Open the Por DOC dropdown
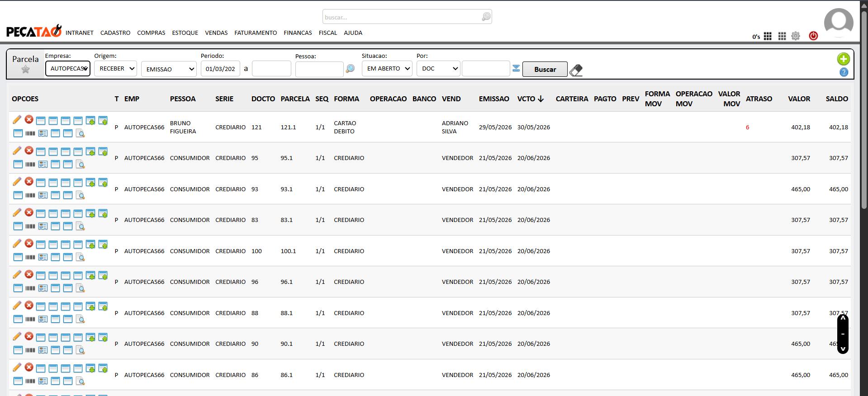The width and height of the screenshot is (868, 396). (x=438, y=69)
